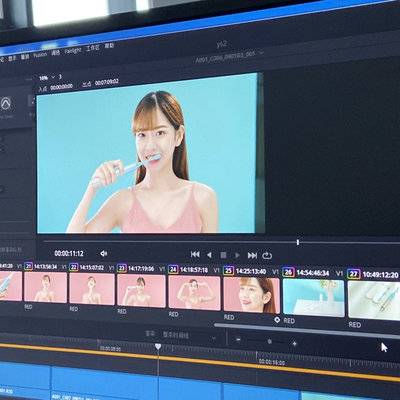The height and width of the screenshot is (400, 400).
Task: Open the 调色 (Color) menu
Action: click(55, 53)
